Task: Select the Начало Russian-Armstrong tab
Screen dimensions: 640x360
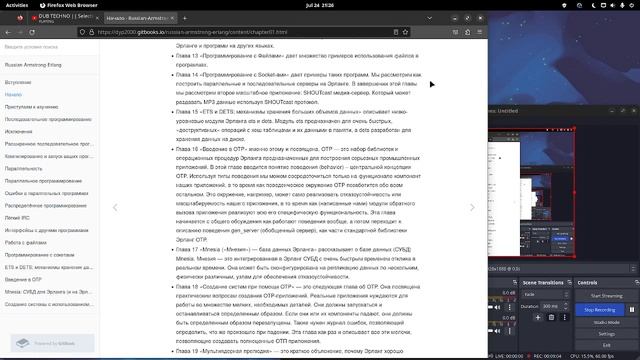Action: (x=140, y=18)
